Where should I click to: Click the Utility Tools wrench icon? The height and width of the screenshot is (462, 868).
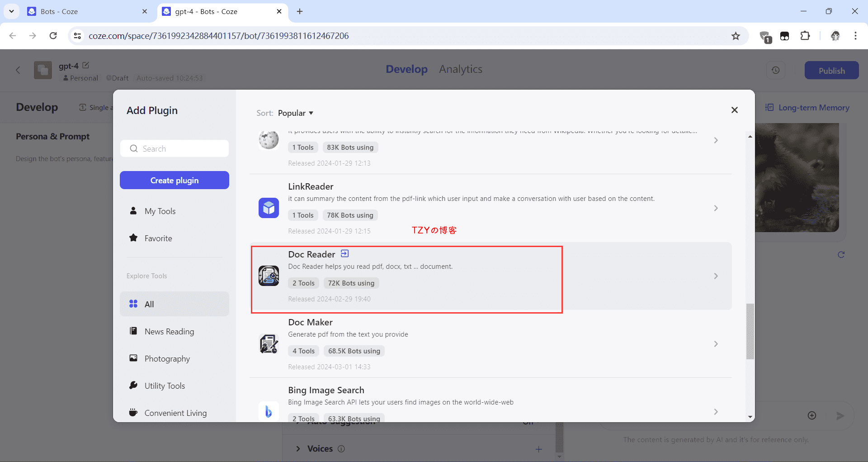tap(133, 386)
